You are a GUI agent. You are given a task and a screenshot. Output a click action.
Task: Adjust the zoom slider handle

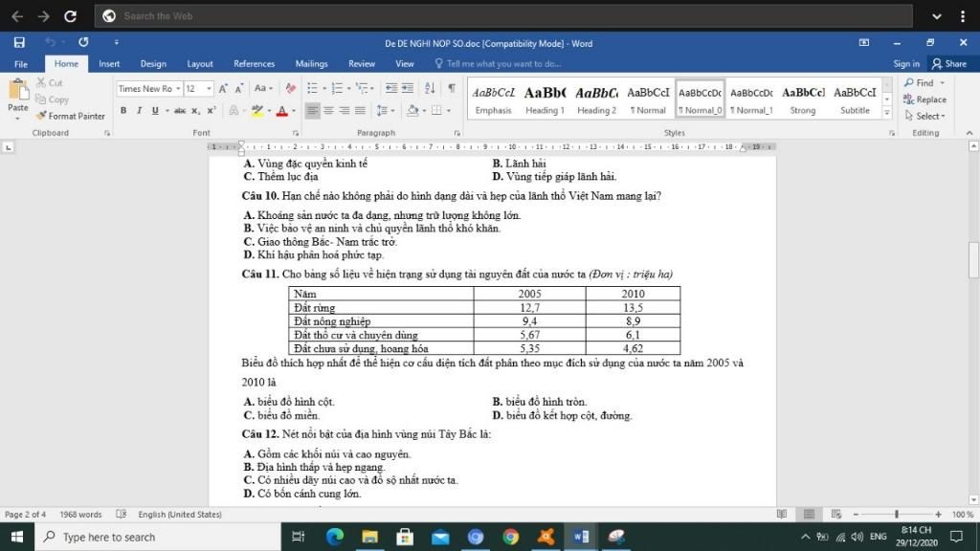pos(896,514)
